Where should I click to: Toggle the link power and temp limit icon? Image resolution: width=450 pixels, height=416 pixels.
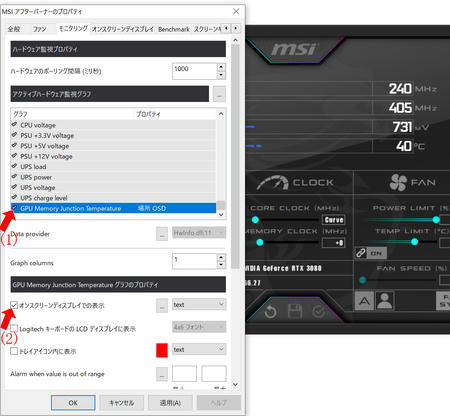pos(361,253)
